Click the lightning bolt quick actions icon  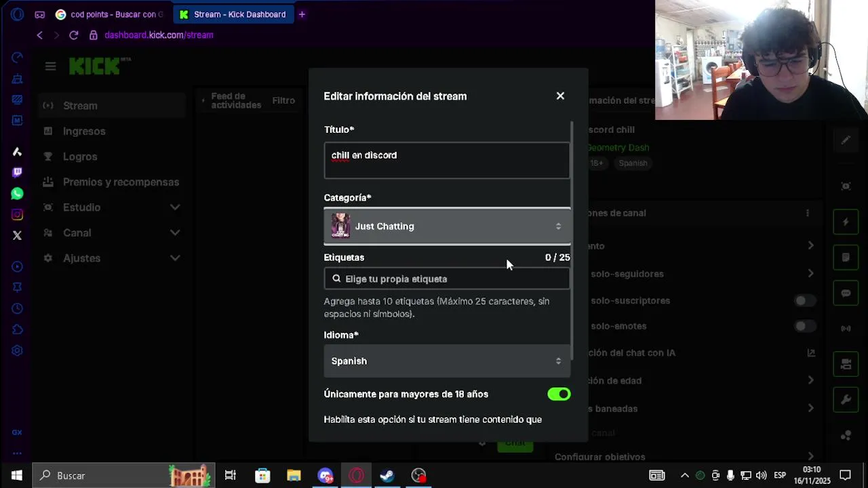(x=846, y=222)
